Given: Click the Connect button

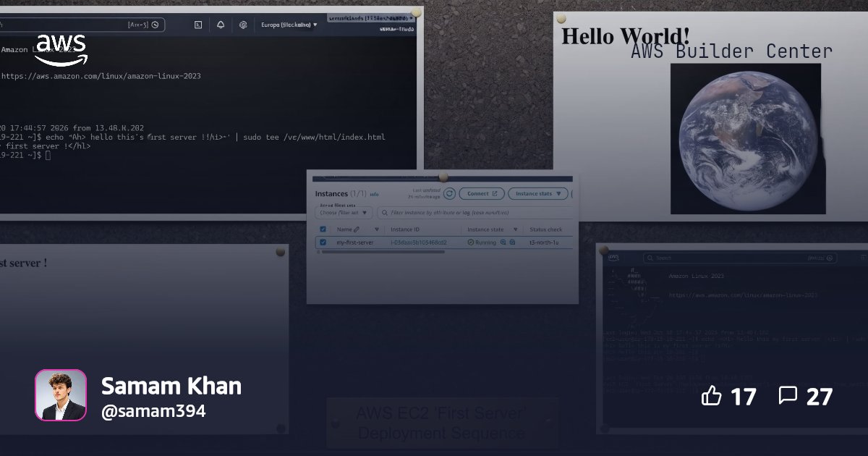Looking at the screenshot, I should pyautogui.click(x=482, y=194).
